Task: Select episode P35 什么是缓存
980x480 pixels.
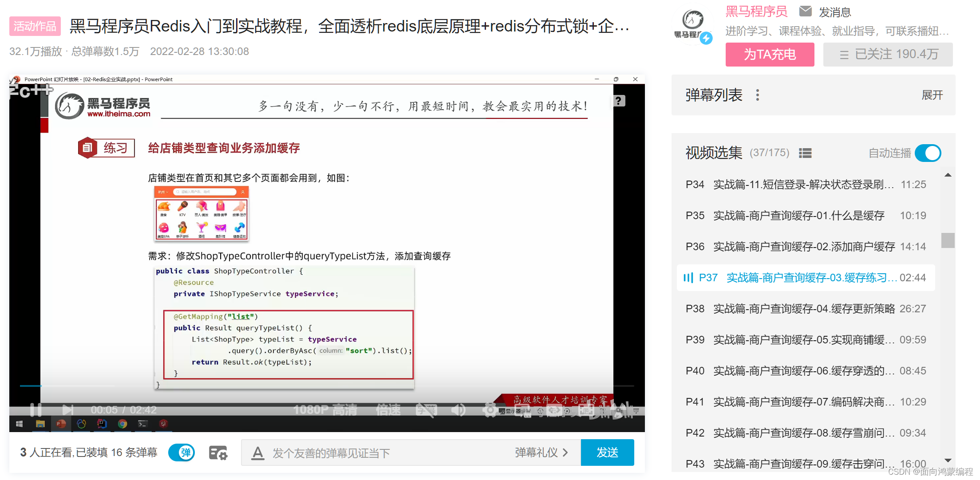Action: click(806, 216)
